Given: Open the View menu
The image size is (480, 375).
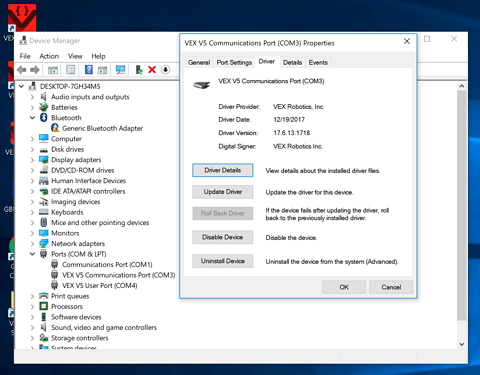Looking at the screenshot, I should point(75,56).
